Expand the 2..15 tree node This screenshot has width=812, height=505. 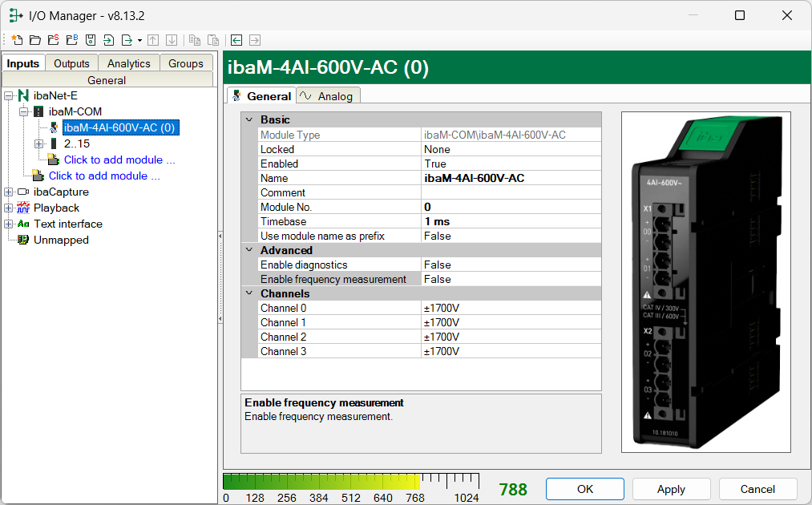click(38, 144)
